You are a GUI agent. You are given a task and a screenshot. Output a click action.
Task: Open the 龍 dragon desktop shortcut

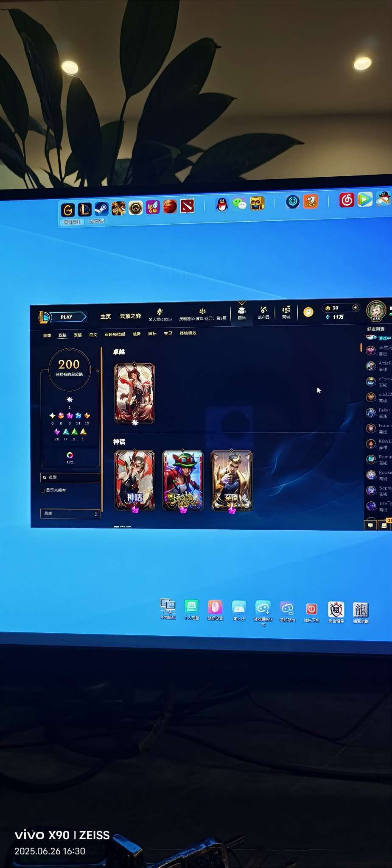point(361,613)
